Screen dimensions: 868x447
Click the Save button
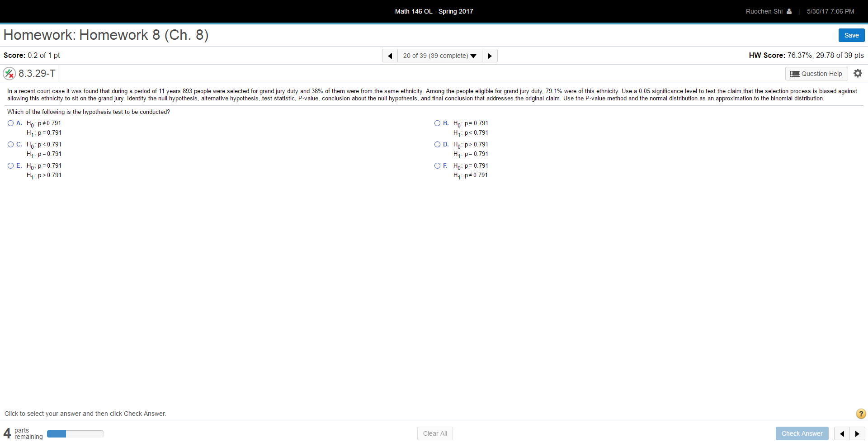coord(851,35)
